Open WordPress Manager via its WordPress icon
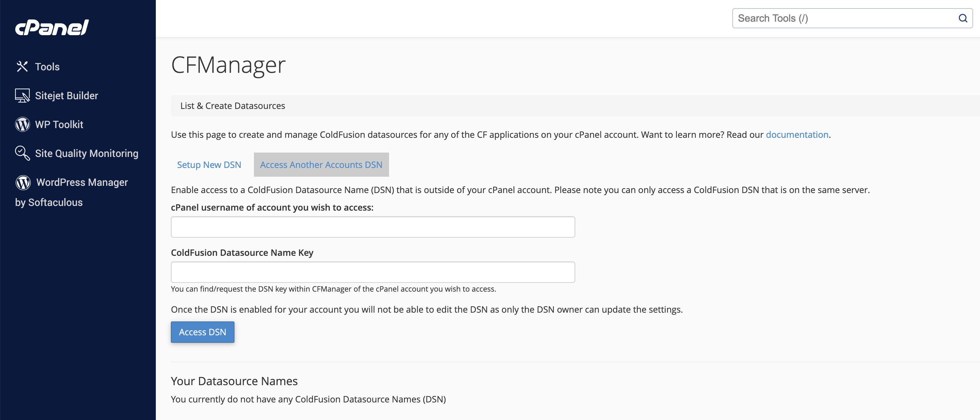The image size is (980, 420). 23,182
